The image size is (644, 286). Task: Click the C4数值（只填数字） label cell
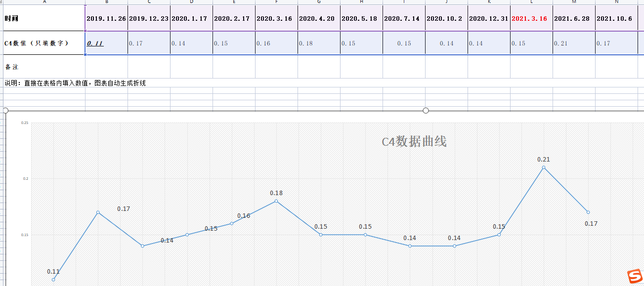pyautogui.click(x=43, y=43)
